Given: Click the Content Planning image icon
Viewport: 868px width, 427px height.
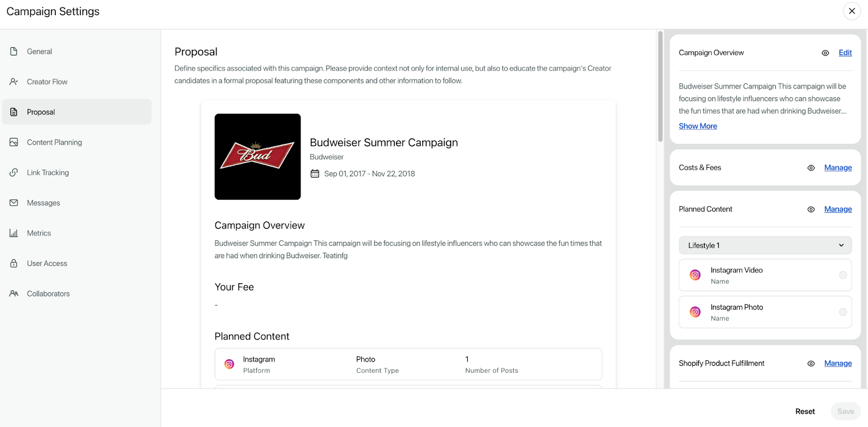Looking at the screenshot, I should pos(14,142).
